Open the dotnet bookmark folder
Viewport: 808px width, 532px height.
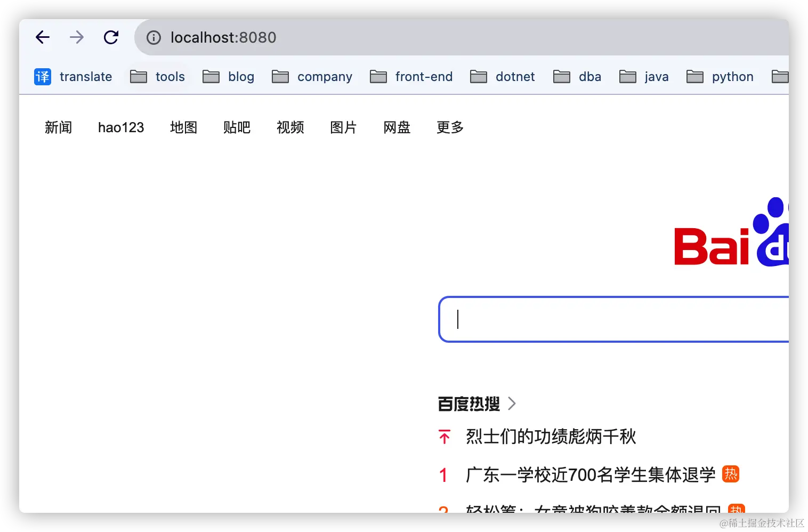[x=503, y=77]
